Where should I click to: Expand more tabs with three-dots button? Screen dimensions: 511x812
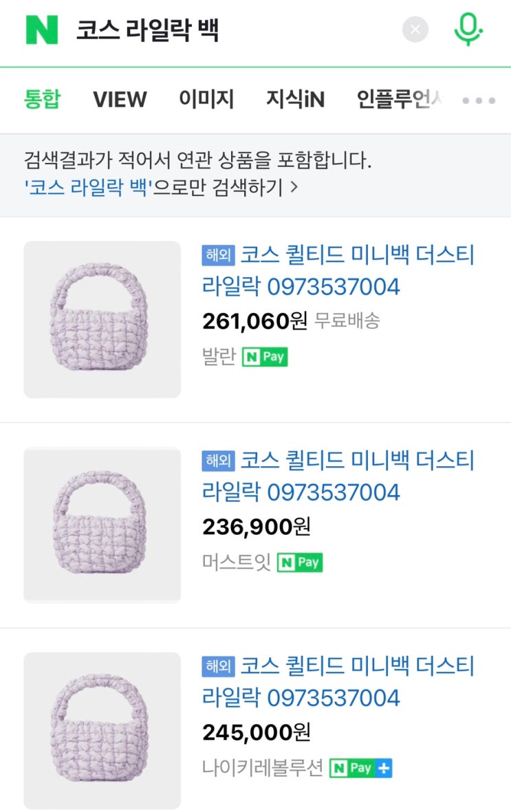(479, 100)
